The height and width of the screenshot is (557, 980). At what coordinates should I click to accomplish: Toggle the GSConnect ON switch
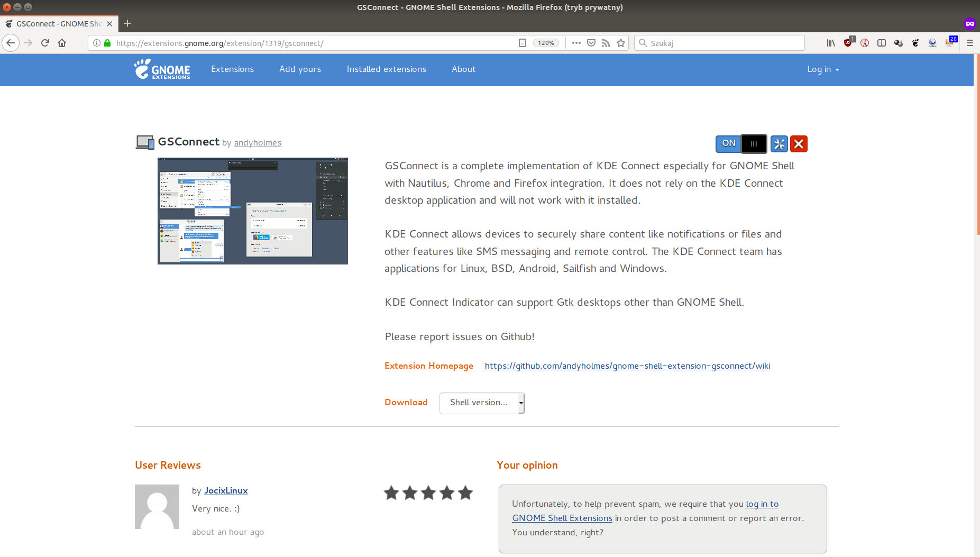[741, 143]
